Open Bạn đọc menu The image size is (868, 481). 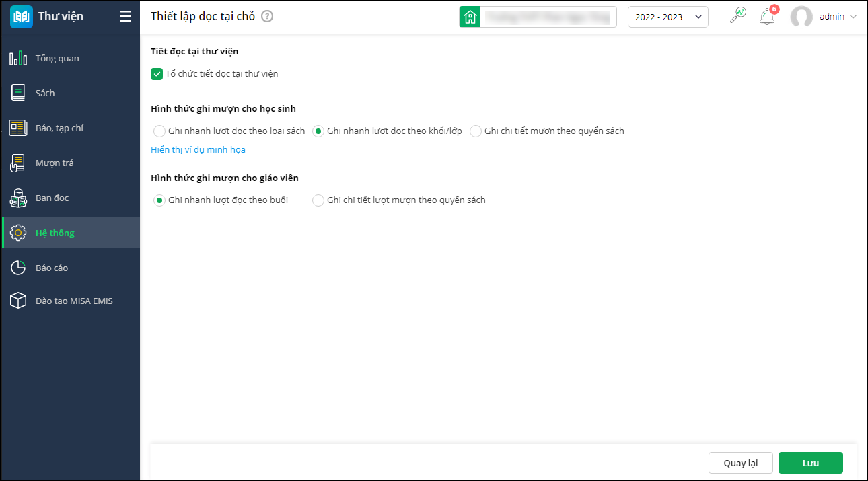(x=70, y=198)
